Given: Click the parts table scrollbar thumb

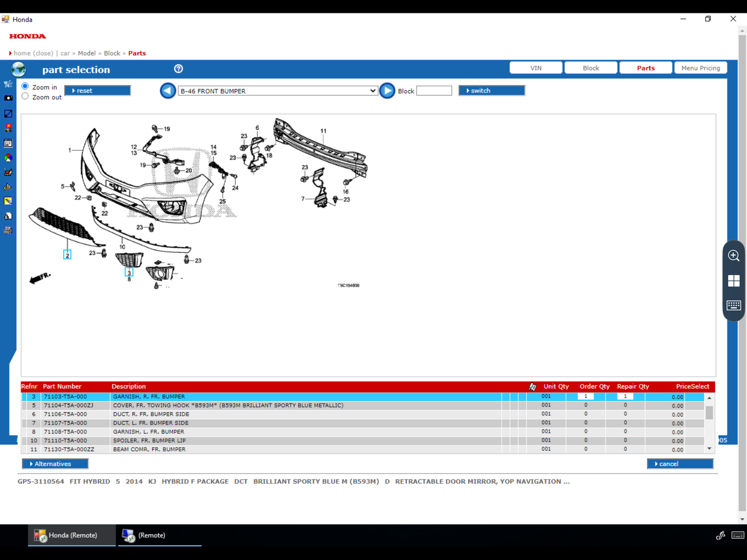Looking at the screenshot, I should point(709,413).
